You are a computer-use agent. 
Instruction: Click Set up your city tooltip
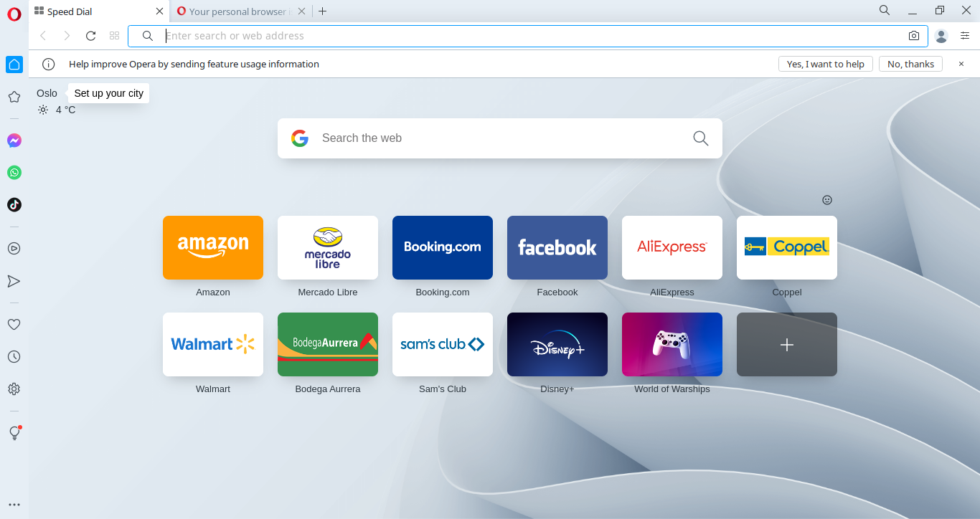(x=109, y=93)
